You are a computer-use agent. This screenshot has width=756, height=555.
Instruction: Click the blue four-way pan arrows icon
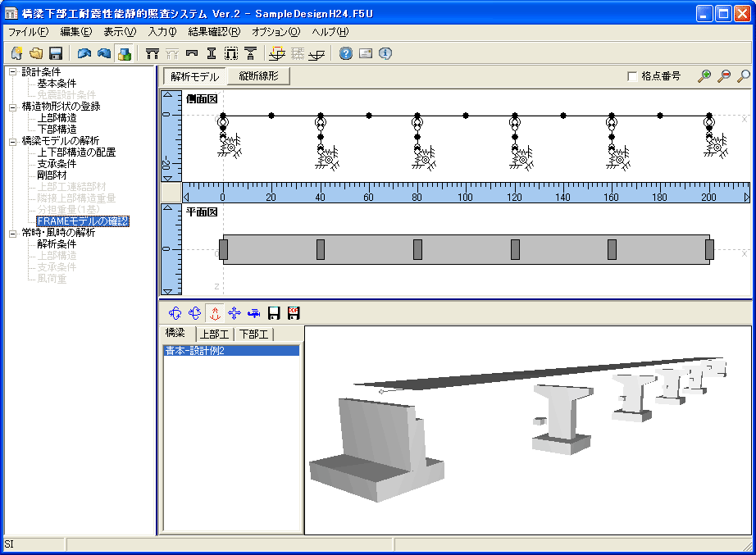pyautogui.click(x=235, y=313)
